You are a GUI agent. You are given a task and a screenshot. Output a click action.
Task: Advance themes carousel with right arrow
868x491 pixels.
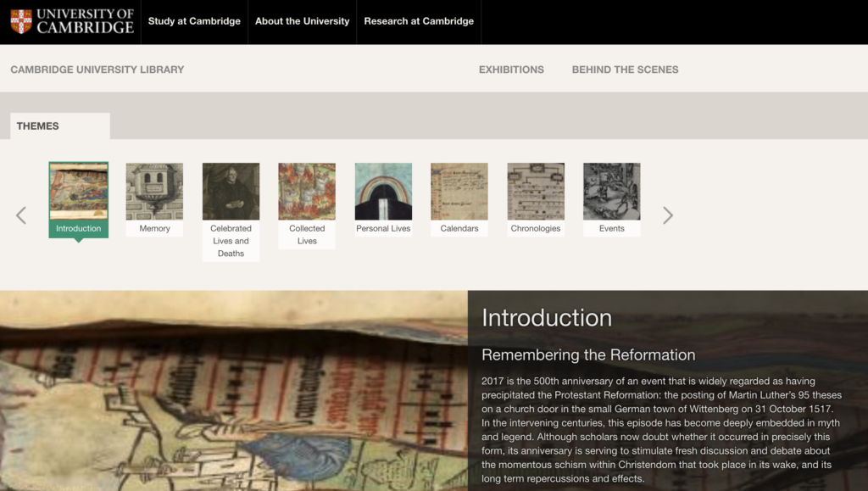coord(668,215)
